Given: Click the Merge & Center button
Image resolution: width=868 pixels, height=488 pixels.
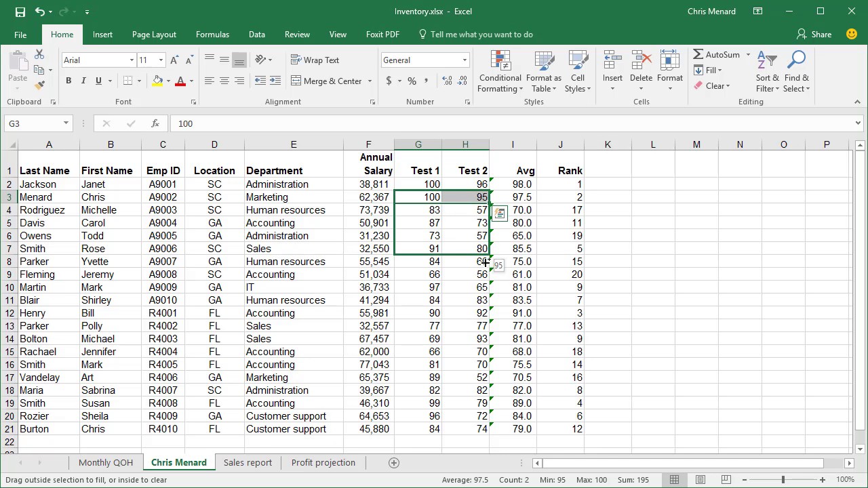Looking at the screenshot, I should [327, 81].
